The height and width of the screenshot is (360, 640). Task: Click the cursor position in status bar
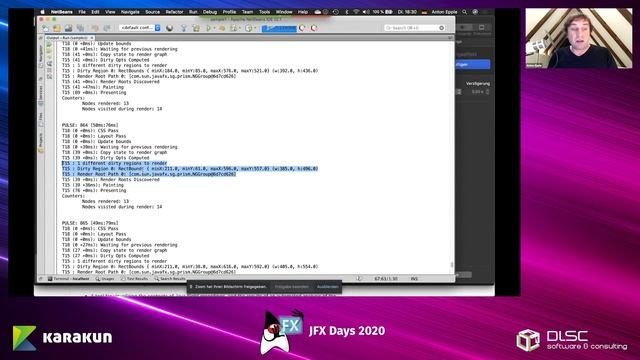386,279
